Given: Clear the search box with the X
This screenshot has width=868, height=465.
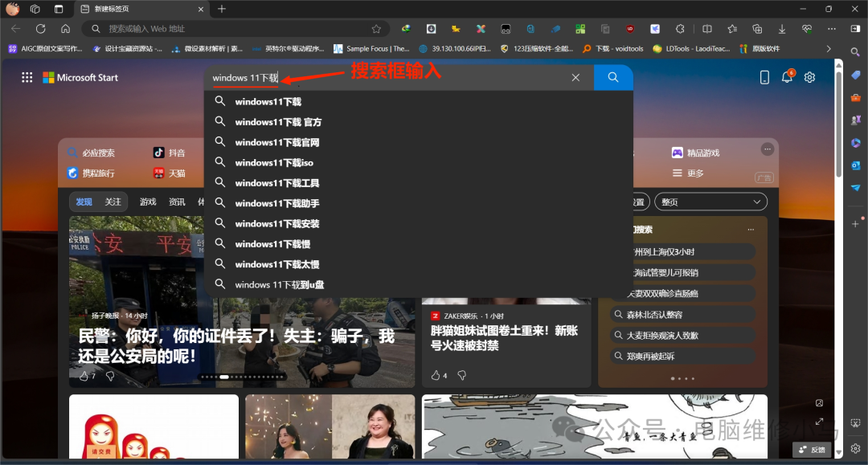Looking at the screenshot, I should [x=575, y=77].
